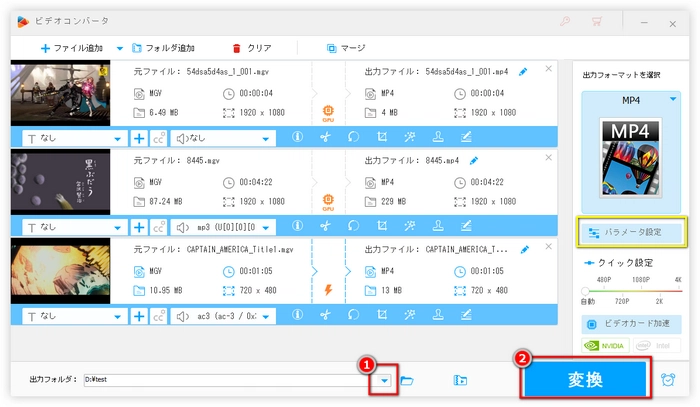Toggle GPU acceleration badge for first video
The width and height of the screenshot is (700, 407).
327,113
